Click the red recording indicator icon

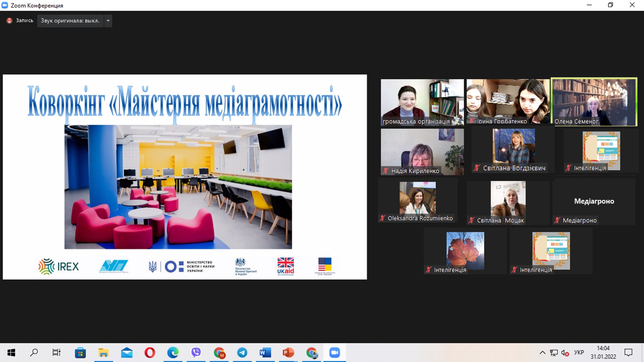click(x=9, y=21)
